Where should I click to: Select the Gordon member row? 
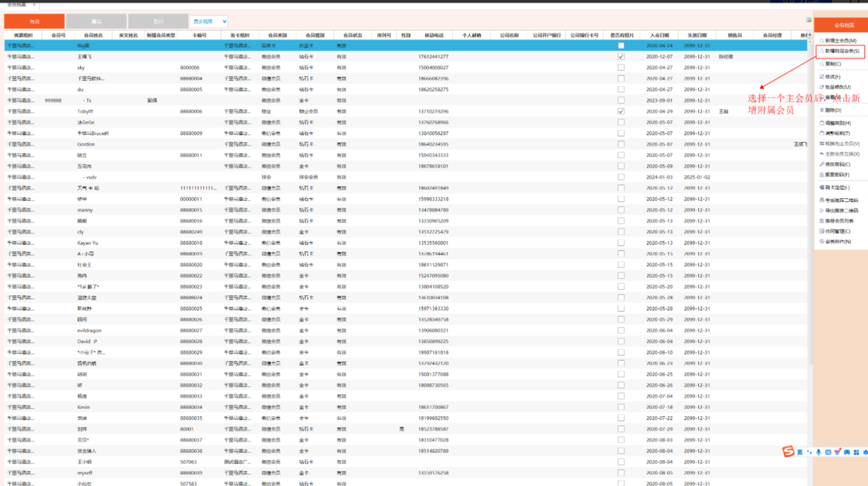(86, 144)
